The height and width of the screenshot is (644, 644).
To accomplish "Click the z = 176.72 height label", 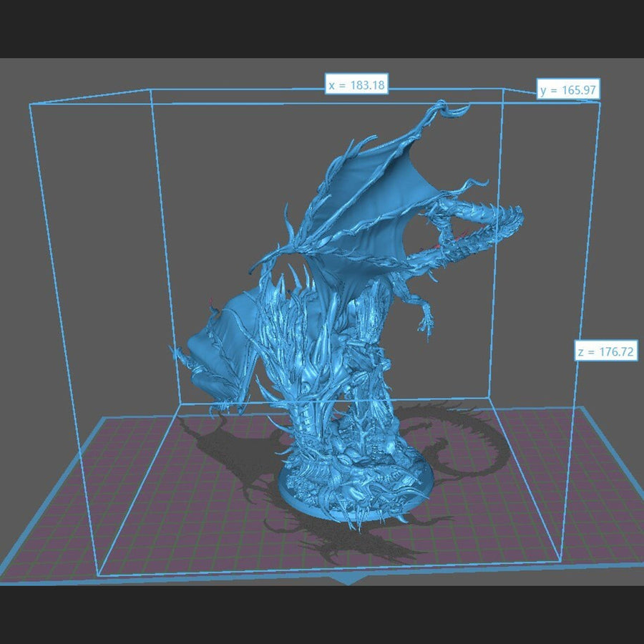I will point(607,351).
